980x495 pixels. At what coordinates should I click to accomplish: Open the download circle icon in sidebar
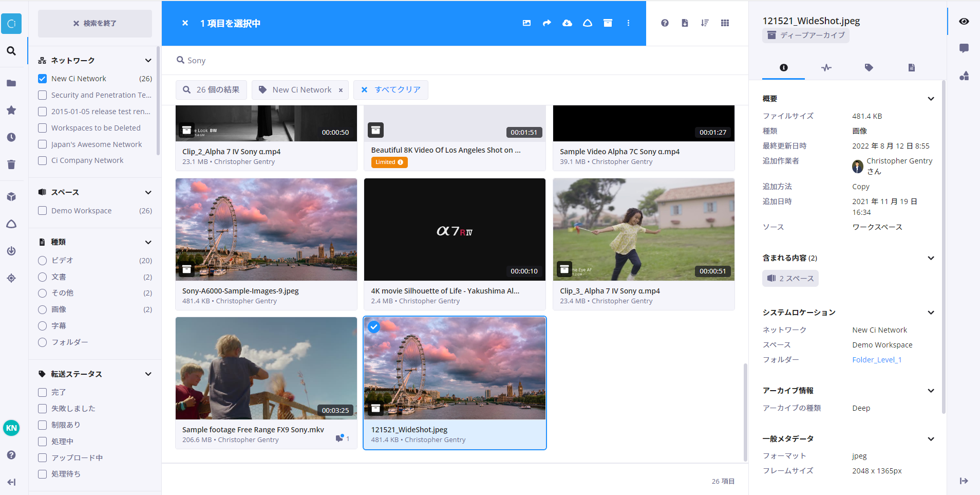click(11, 251)
